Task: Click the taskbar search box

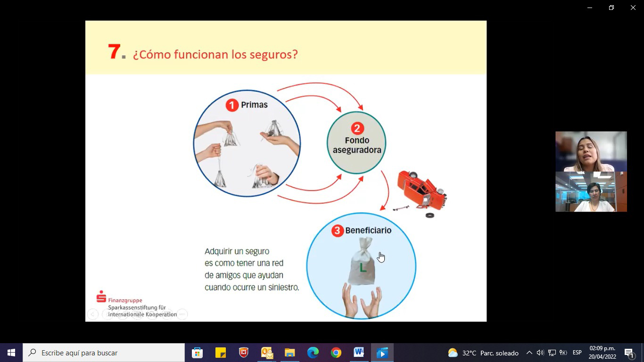Action: (x=104, y=353)
